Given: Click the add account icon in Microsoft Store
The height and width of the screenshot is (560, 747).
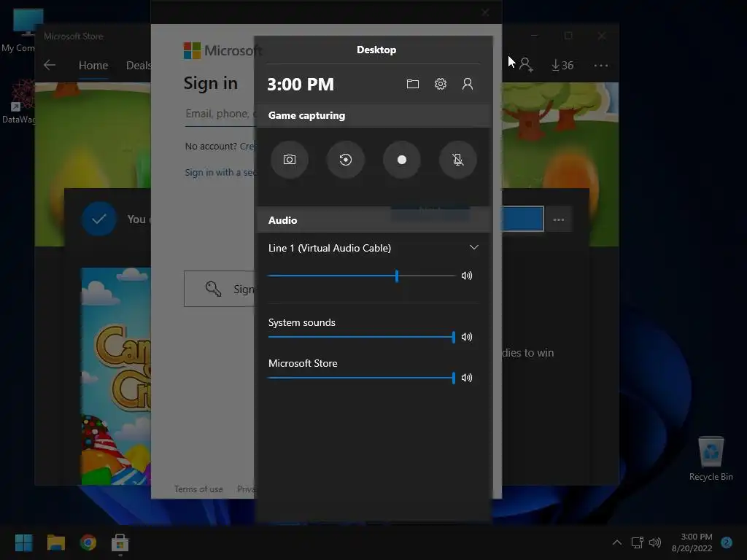Looking at the screenshot, I should [x=526, y=65].
